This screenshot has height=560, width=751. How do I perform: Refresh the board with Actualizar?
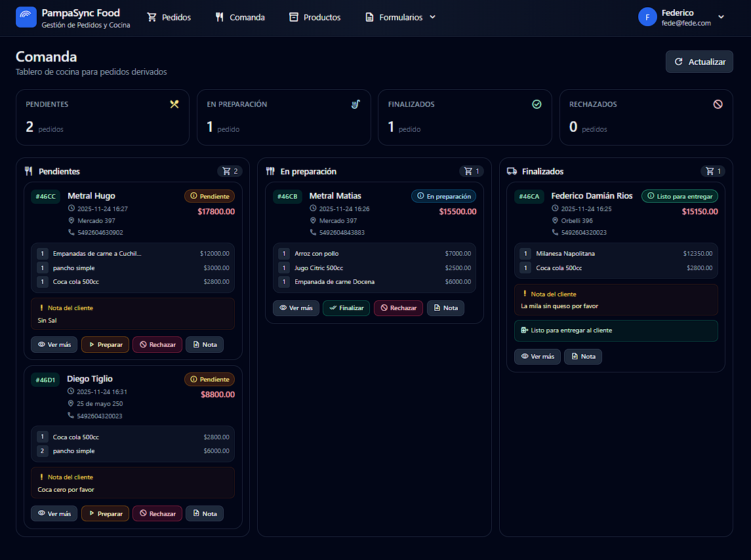pos(699,62)
